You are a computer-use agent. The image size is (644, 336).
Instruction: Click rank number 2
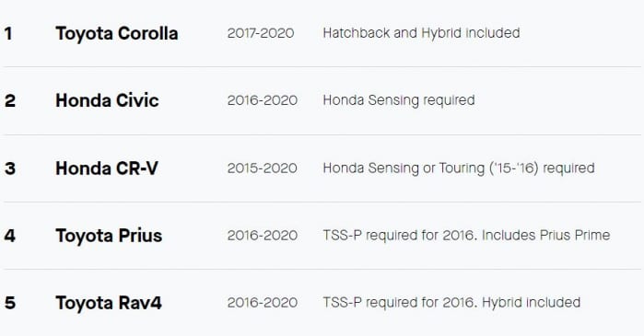click(x=10, y=100)
